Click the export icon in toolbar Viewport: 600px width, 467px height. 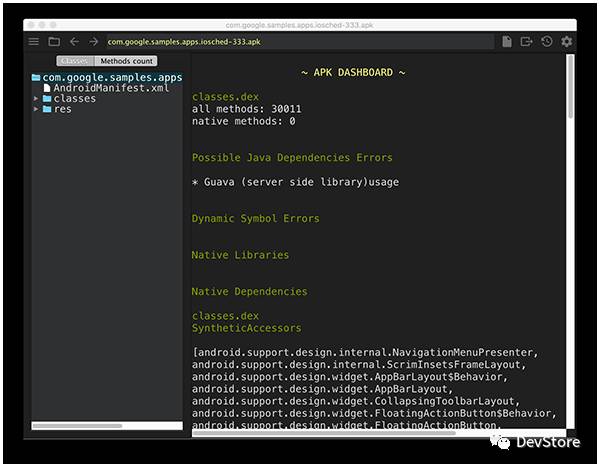pos(527,41)
